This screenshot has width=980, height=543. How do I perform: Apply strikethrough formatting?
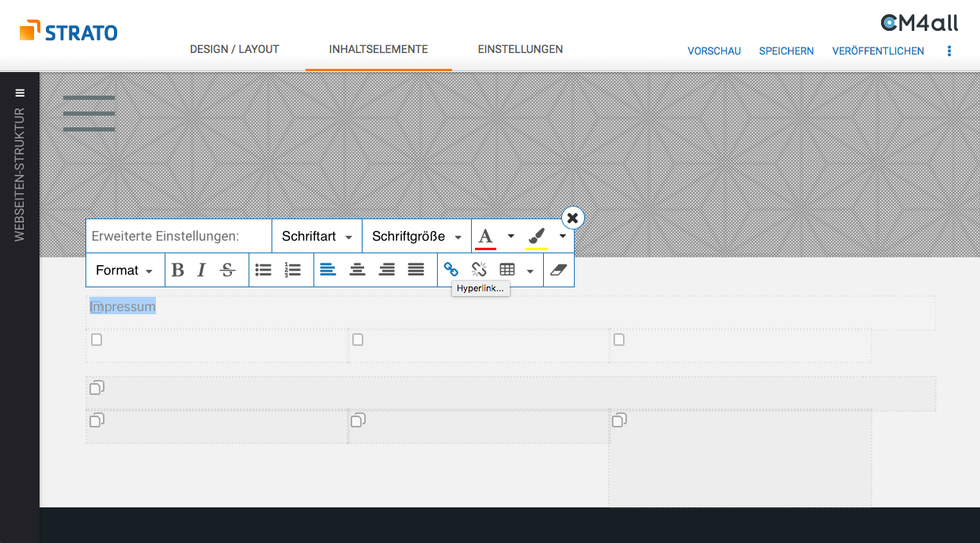point(227,270)
